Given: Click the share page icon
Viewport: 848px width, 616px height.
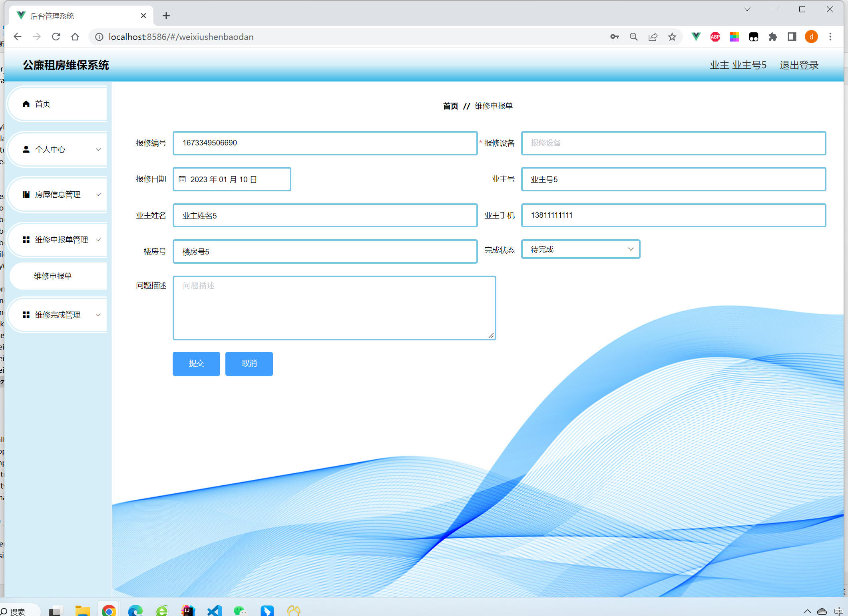Looking at the screenshot, I should [653, 37].
